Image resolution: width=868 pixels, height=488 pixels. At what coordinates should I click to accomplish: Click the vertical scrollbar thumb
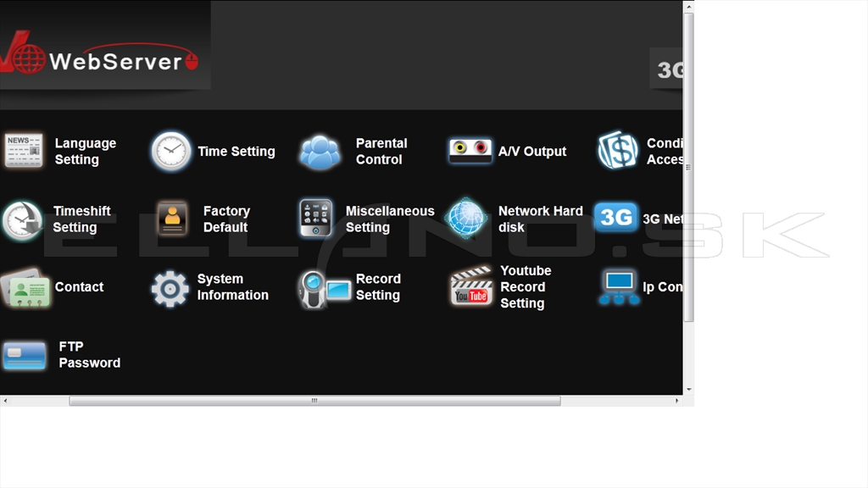coord(688,167)
